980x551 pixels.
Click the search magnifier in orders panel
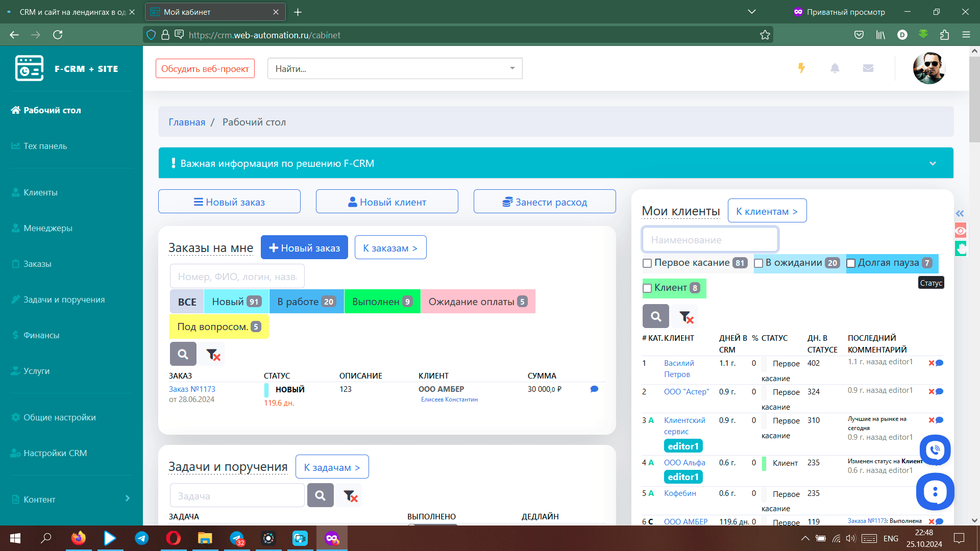point(183,354)
